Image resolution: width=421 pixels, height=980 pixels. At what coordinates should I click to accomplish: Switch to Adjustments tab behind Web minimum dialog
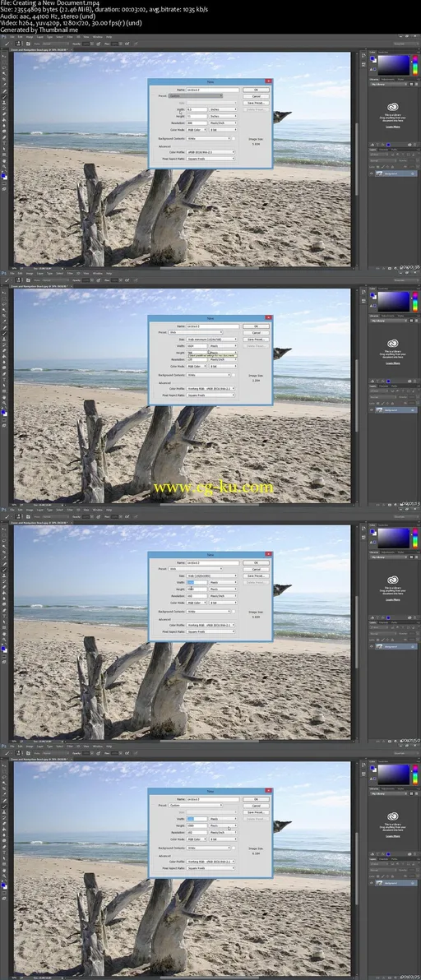click(x=388, y=317)
